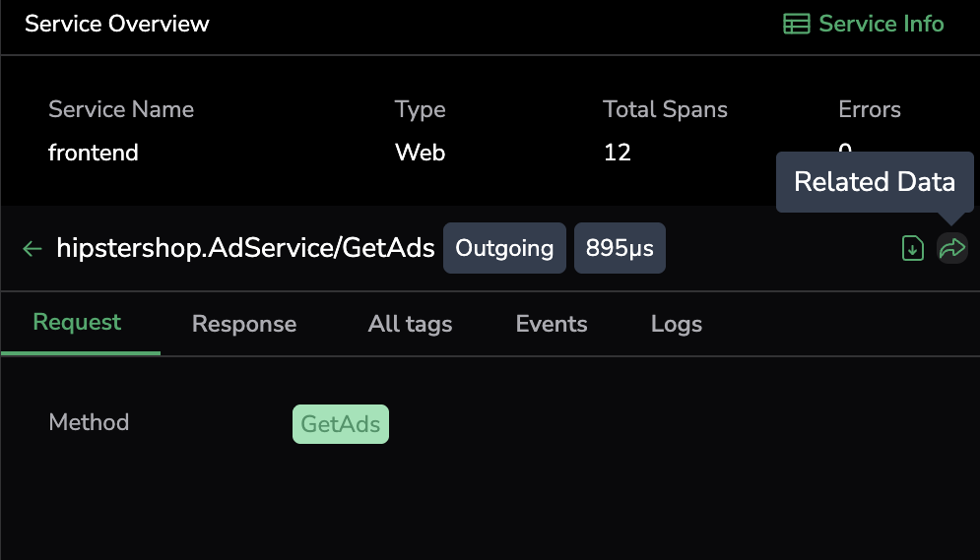
Task: Click the hipstershop.AdService/GetAds span title
Action: pyautogui.click(x=245, y=248)
